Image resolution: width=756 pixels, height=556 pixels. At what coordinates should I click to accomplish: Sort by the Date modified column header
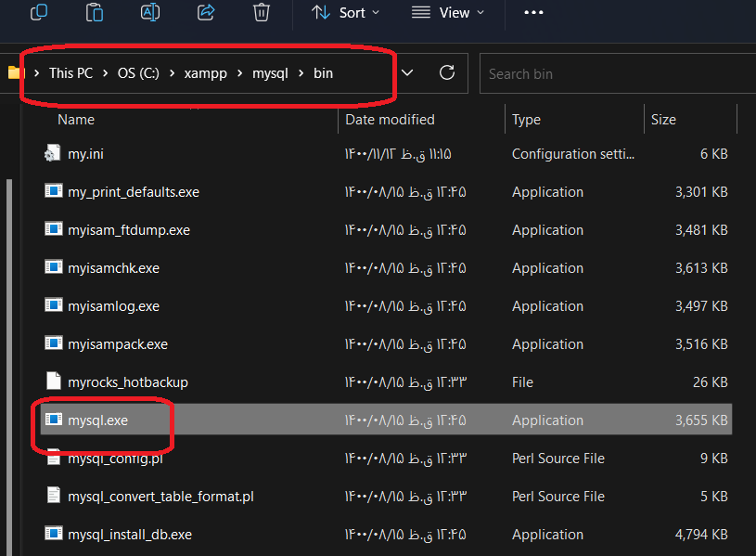(390, 120)
